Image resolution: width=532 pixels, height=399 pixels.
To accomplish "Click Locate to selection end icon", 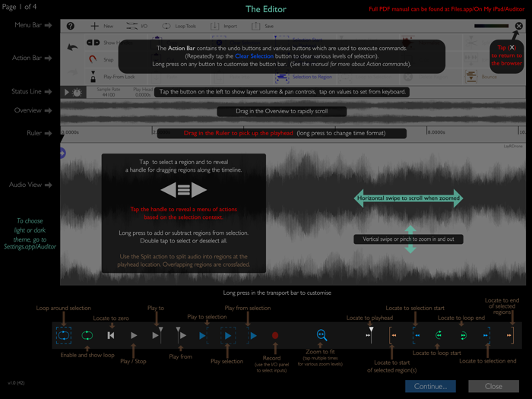I will click(x=486, y=336).
